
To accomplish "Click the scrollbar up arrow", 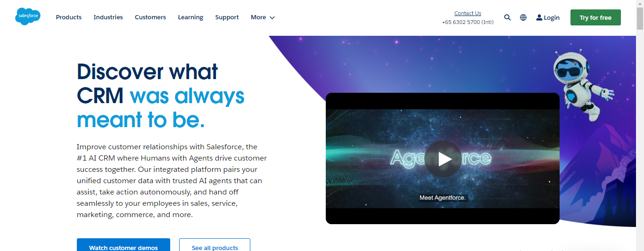I will click(x=640, y=4).
